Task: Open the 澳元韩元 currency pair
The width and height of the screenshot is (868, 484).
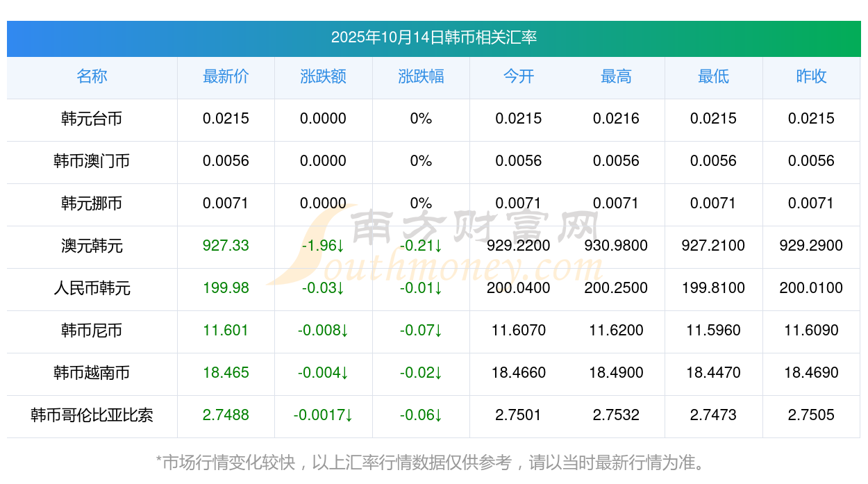Action: [92, 246]
